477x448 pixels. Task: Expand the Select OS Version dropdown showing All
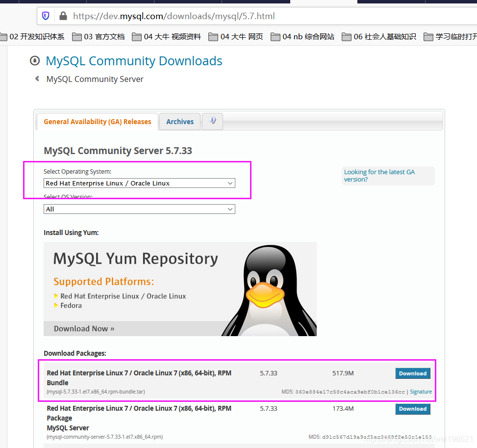[x=139, y=209]
